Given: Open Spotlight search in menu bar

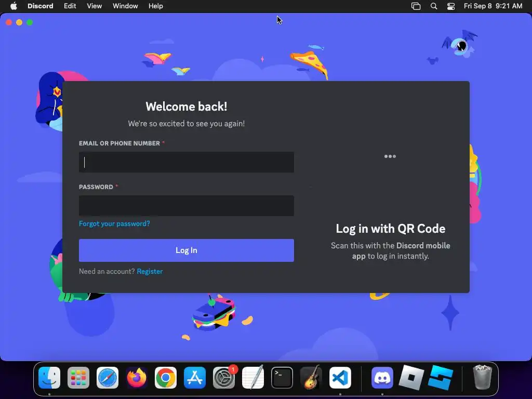Looking at the screenshot, I should click(x=434, y=6).
